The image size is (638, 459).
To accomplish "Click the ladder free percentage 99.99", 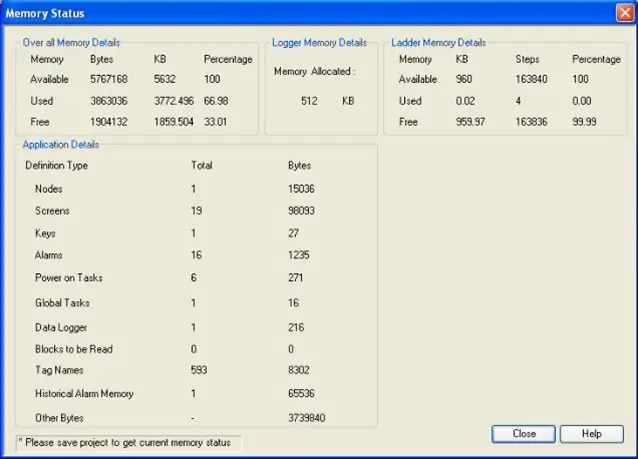I will [584, 122].
